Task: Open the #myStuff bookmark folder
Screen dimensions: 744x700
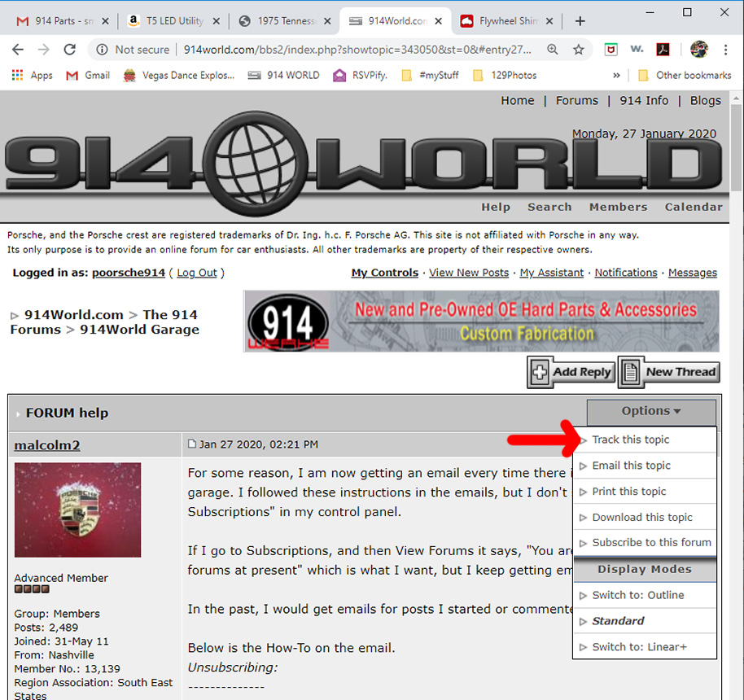Action: click(430, 75)
